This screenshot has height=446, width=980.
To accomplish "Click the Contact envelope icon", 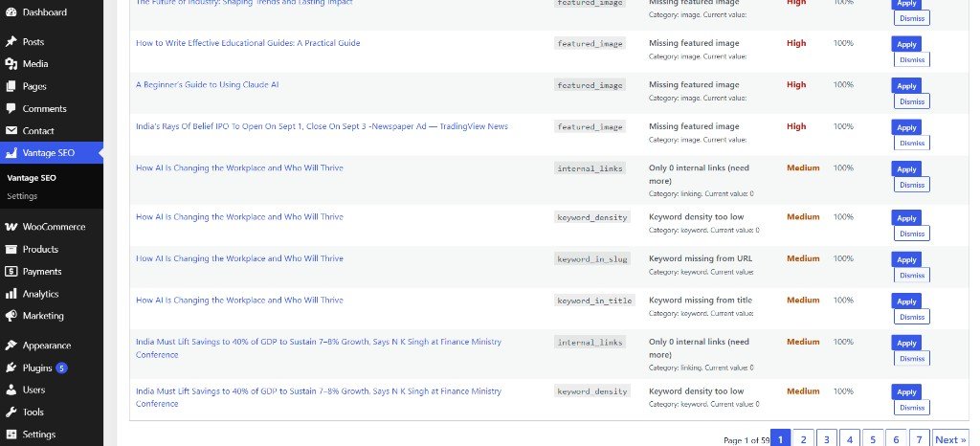I will pos(11,130).
